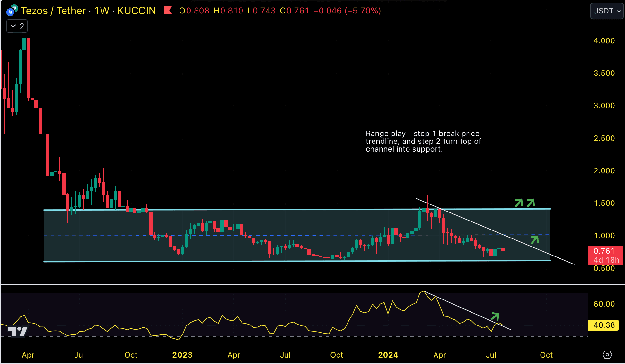Click the 3.000 price axis label

coord(604,106)
